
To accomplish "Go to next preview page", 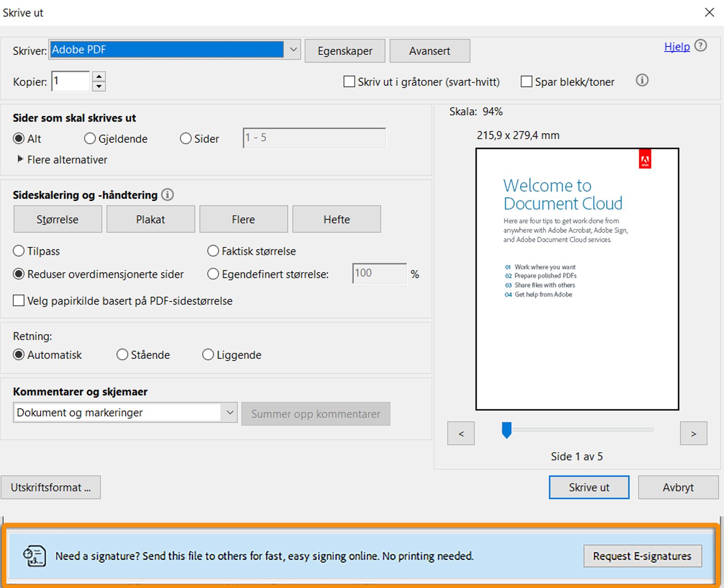I will pos(693,433).
